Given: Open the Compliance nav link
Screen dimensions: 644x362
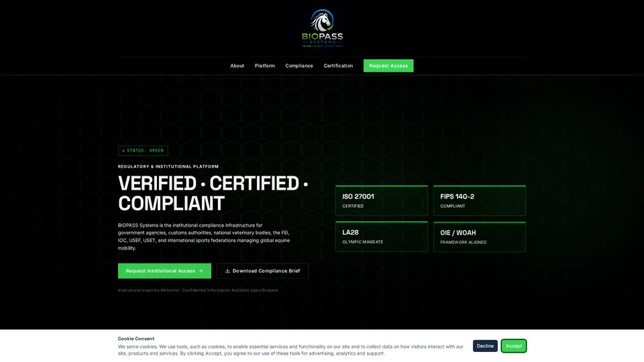Looking at the screenshot, I should pyautogui.click(x=299, y=66).
